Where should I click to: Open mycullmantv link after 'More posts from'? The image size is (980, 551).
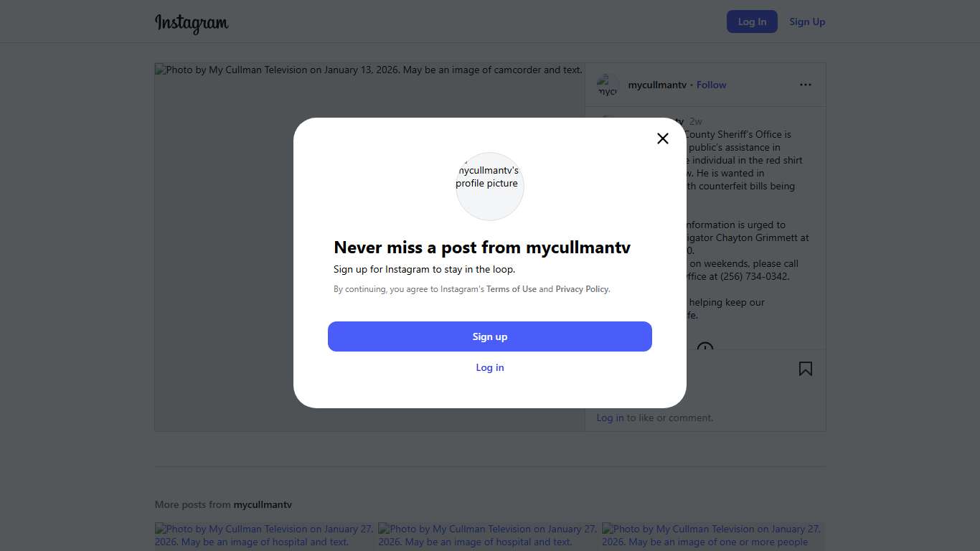(263, 504)
